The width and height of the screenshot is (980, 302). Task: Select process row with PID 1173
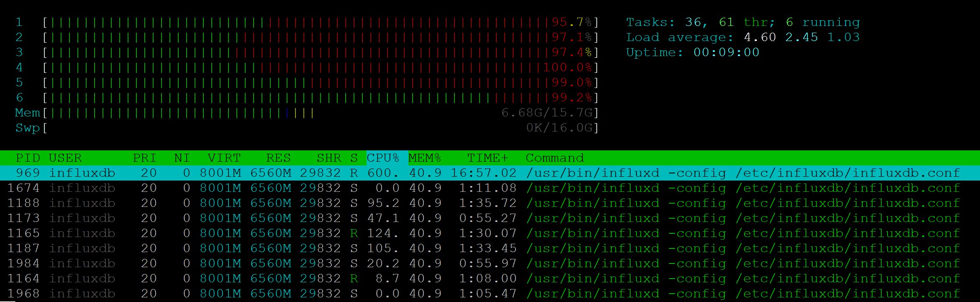(490, 218)
